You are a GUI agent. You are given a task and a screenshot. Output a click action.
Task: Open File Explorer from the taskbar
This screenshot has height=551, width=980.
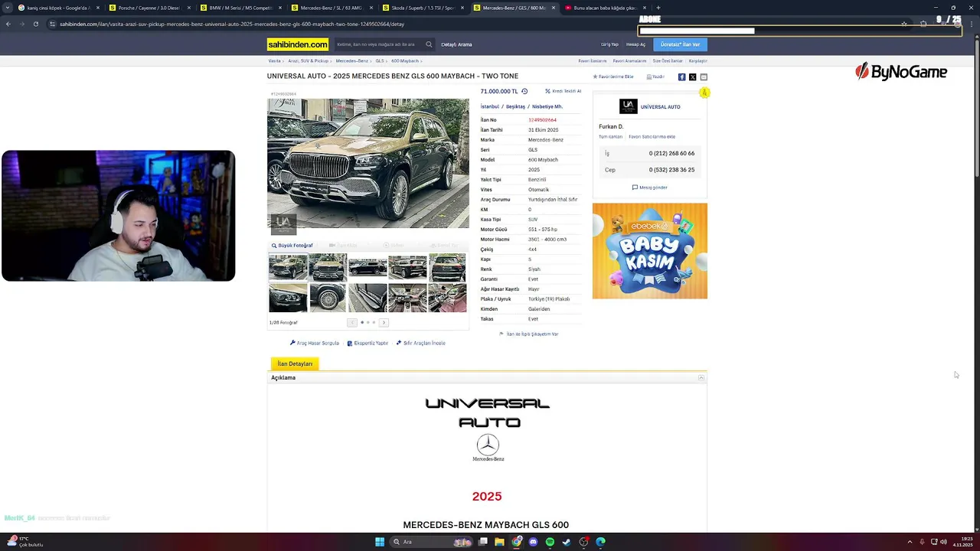point(499,542)
